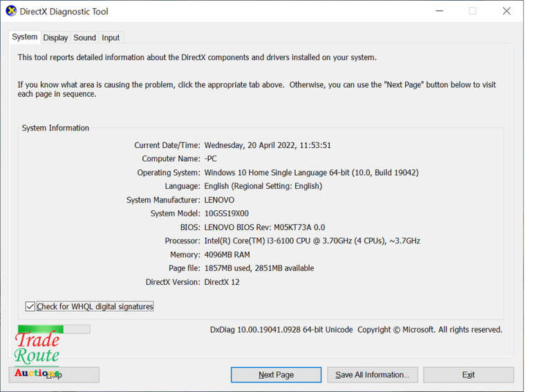Click the DirectX Version value DirectX 12
Image resolution: width=553 pixels, height=392 pixels.
(222, 282)
